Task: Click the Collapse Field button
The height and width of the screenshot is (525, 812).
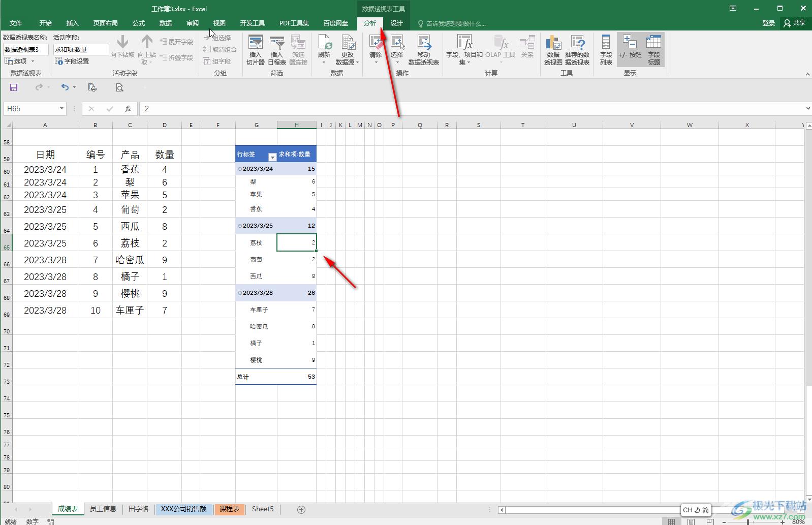Action: [177, 57]
